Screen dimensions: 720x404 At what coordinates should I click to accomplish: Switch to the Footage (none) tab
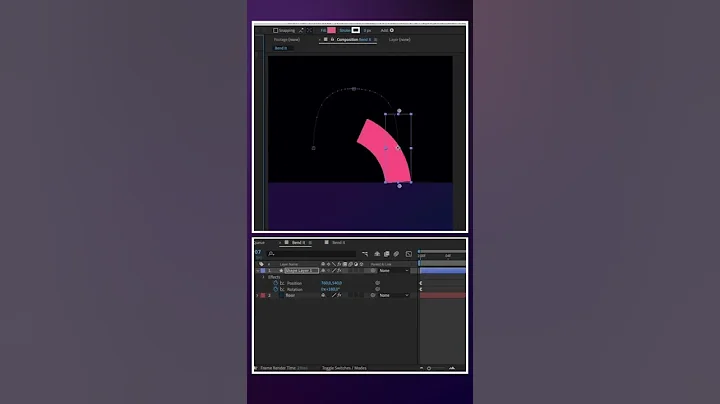pyautogui.click(x=287, y=39)
